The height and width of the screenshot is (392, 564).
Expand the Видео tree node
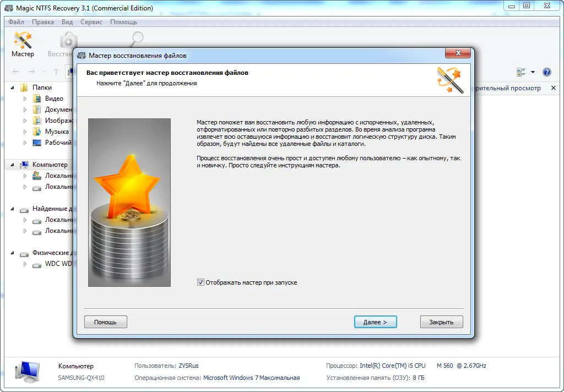[25, 99]
